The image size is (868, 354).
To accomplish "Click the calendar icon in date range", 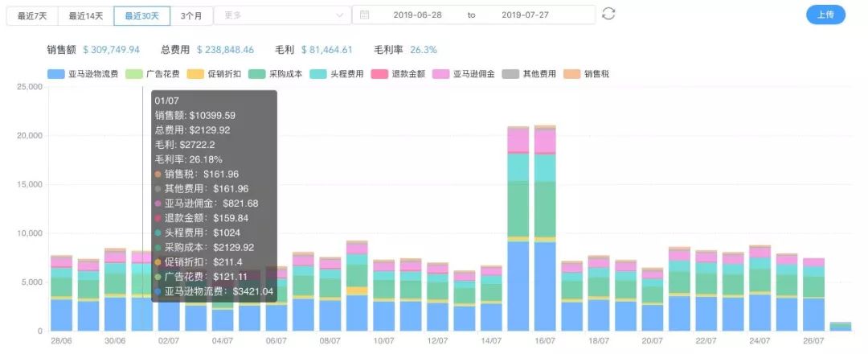I will [364, 15].
